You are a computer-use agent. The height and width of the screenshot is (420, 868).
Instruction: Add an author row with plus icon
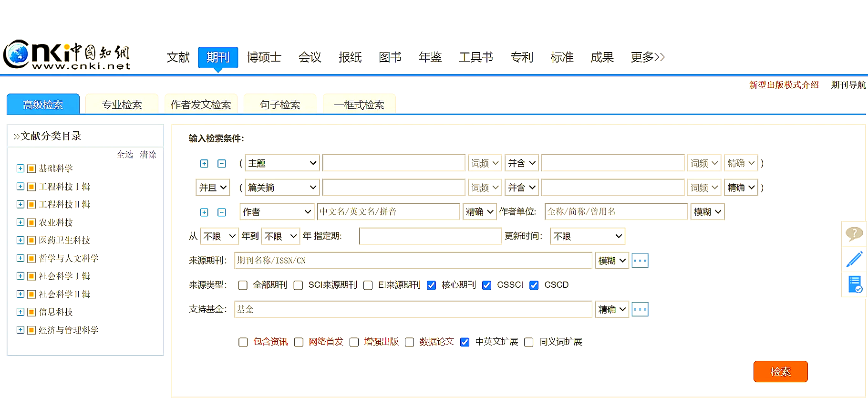(x=204, y=212)
